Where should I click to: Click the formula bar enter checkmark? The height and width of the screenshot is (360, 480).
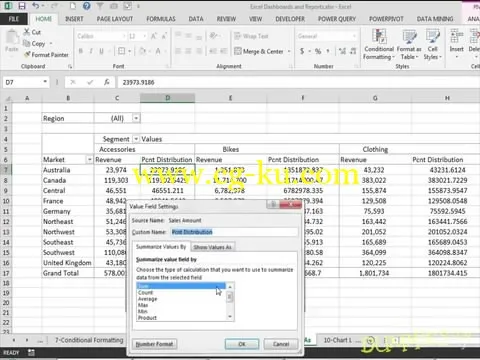(x=90, y=82)
